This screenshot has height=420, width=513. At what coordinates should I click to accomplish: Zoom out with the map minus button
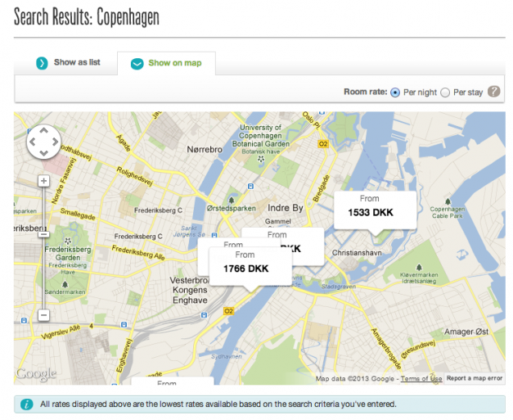coord(44,315)
